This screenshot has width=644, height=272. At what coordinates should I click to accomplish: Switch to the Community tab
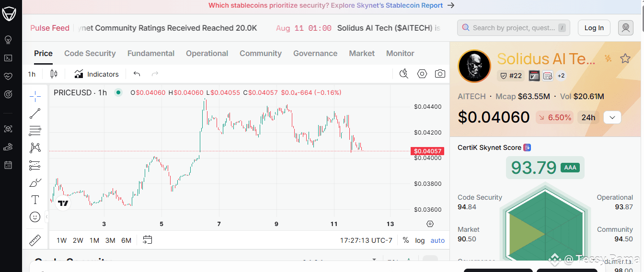(261, 53)
